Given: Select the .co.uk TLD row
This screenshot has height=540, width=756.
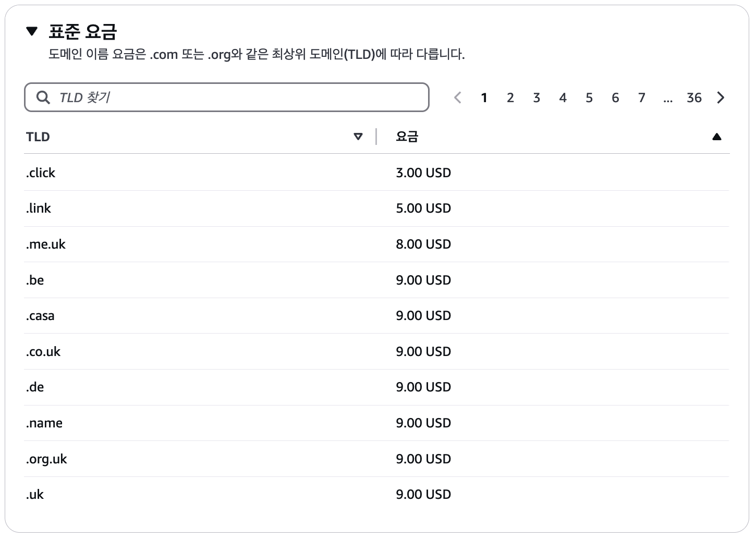Looking at the screenshot, I should [x=43, y=351].
